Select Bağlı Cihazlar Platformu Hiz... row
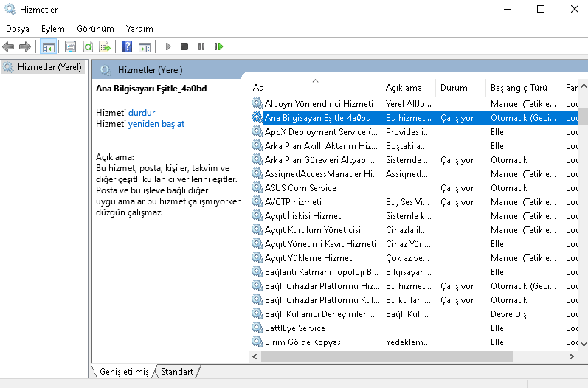 pyautogui.click(x=414, y=286)
